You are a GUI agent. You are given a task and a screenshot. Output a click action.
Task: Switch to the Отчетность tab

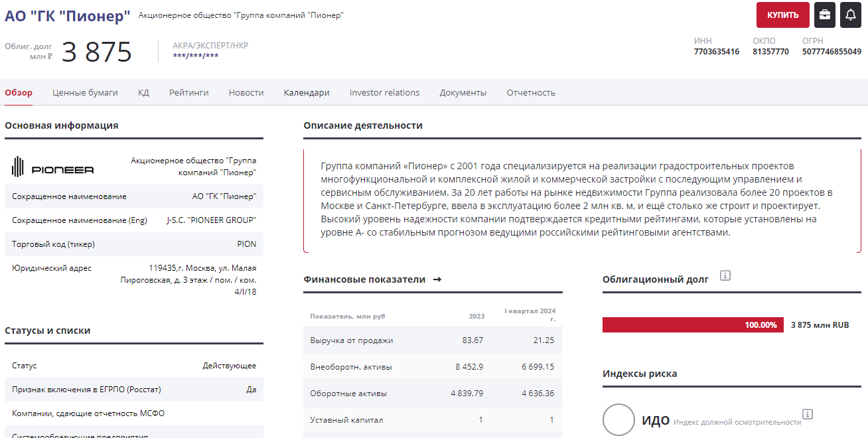point(531,93)
